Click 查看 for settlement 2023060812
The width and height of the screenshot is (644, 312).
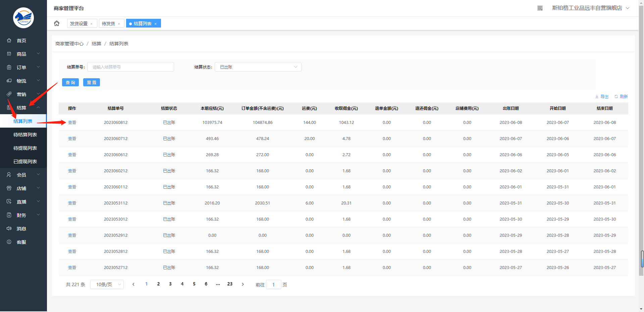click(x=72, y=123)
